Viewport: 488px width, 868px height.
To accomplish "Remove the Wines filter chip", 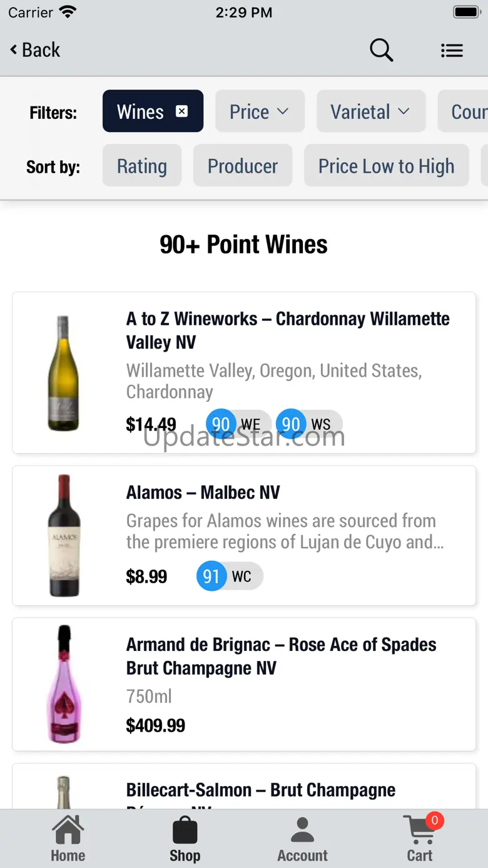I will [x=181, y=111].
